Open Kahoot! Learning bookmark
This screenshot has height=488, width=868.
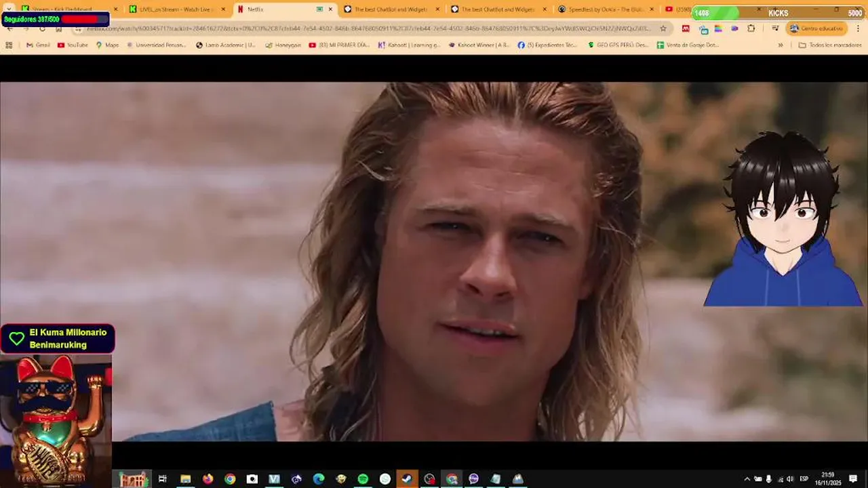click(409, 45)
